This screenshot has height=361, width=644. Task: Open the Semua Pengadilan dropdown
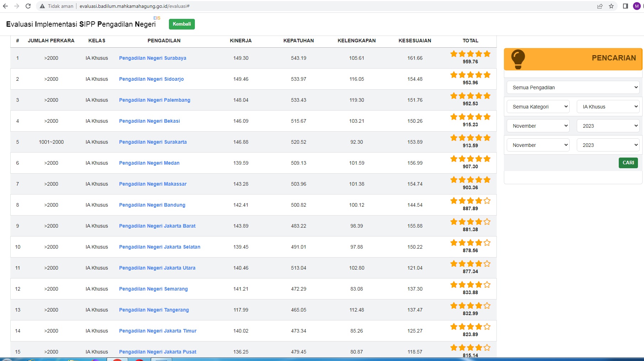pos(573,87)
